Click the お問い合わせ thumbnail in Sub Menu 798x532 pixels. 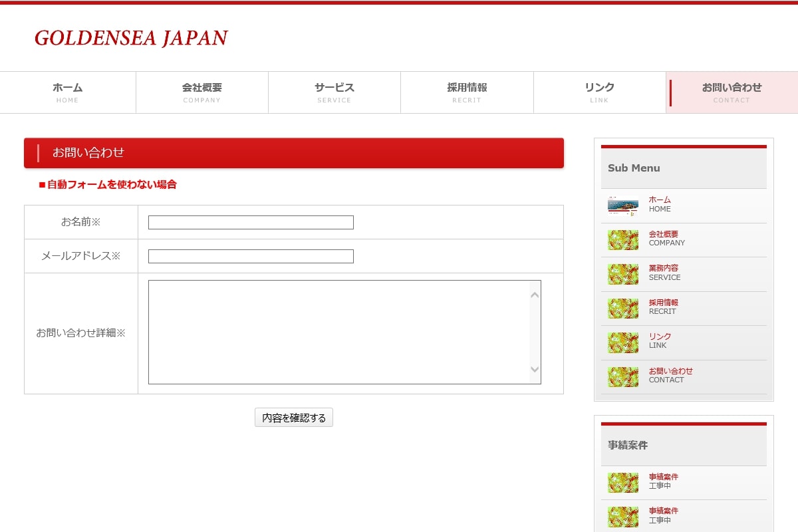click(x=622, y=377)
